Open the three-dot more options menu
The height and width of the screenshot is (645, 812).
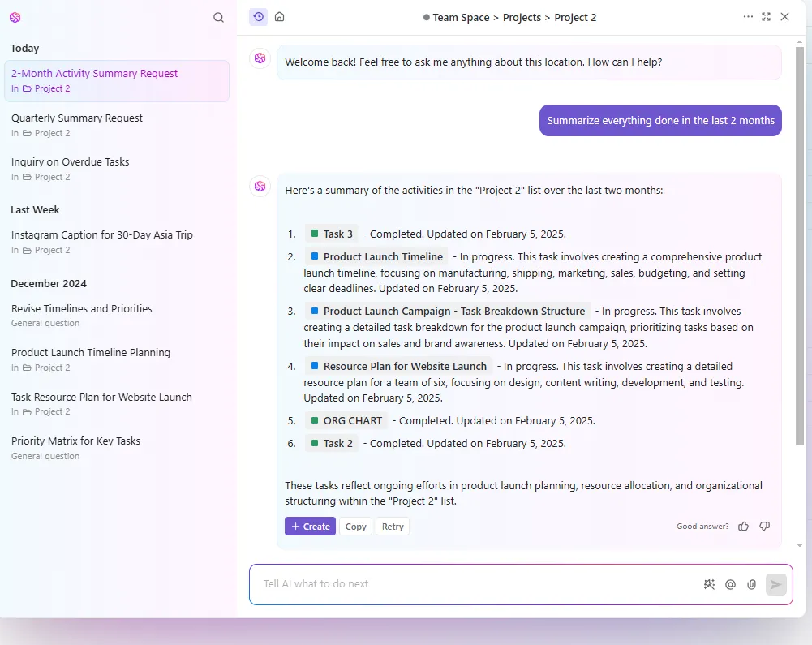pyautogui.click(x=748, y=16)
